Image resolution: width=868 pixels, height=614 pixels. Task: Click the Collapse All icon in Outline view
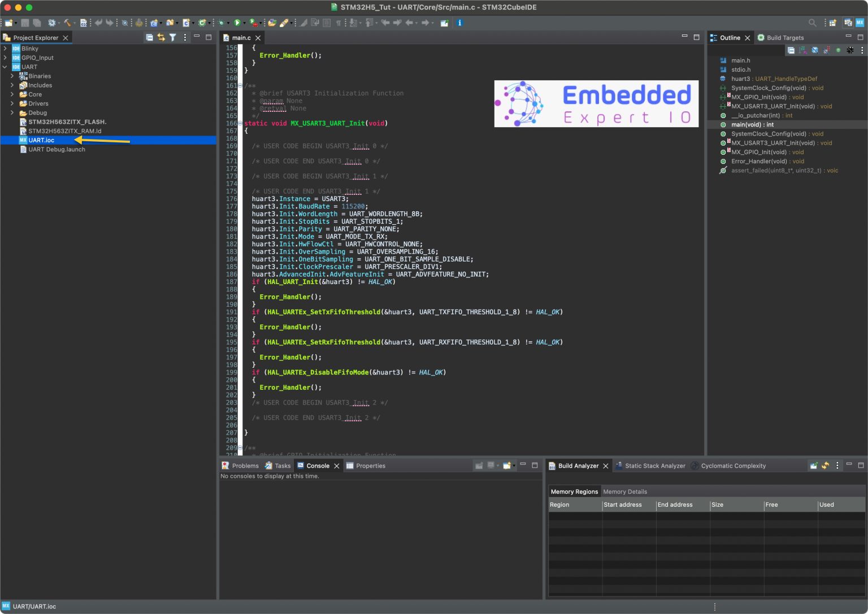coord(791,50)
